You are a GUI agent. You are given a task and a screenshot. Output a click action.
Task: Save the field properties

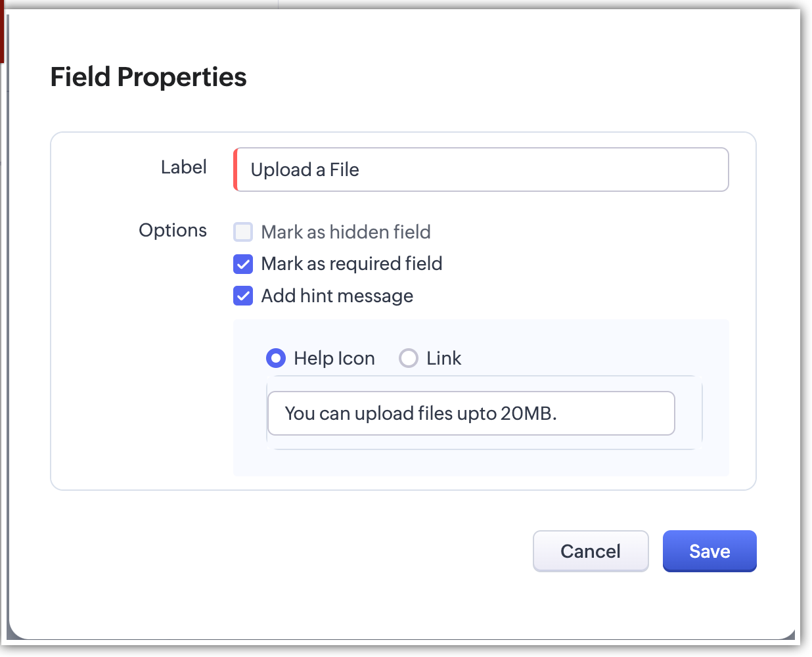coord(710,551)
